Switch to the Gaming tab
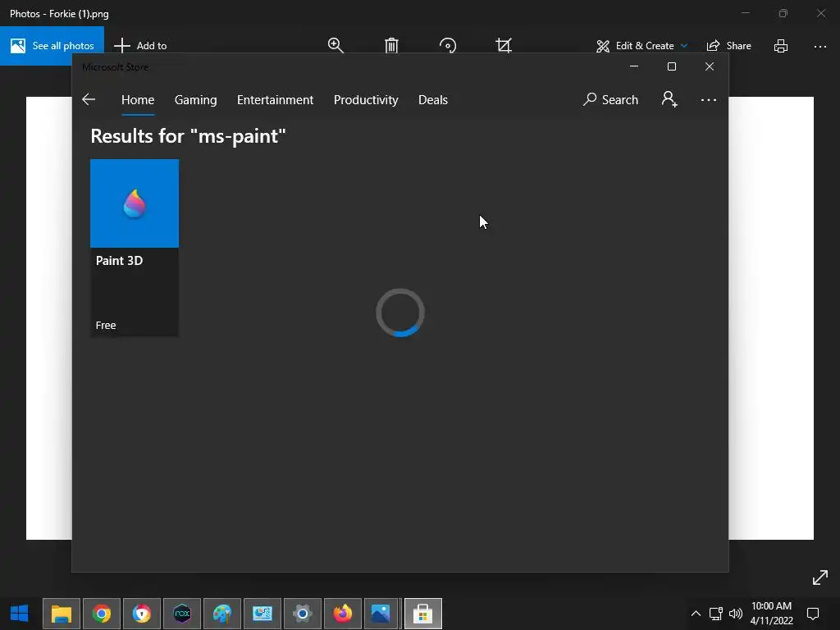 pyautogui.click(x=195, y=99)
